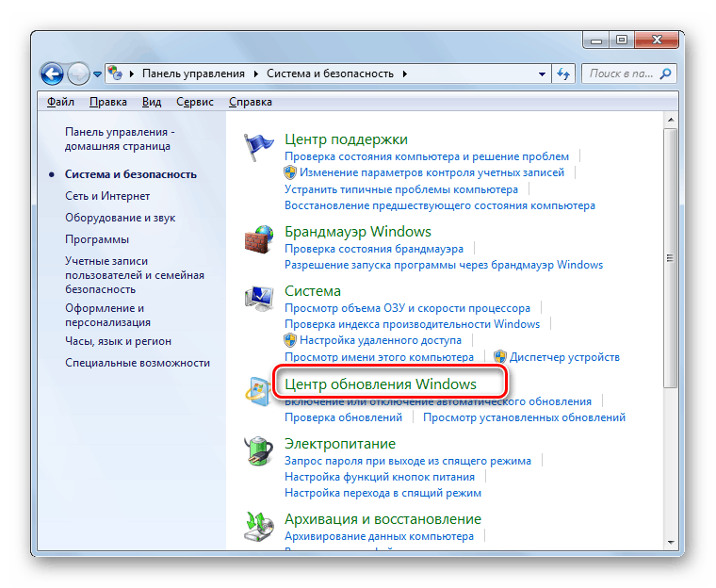
Task: Click the scrollbar up arrow
Action: (671, 120)
